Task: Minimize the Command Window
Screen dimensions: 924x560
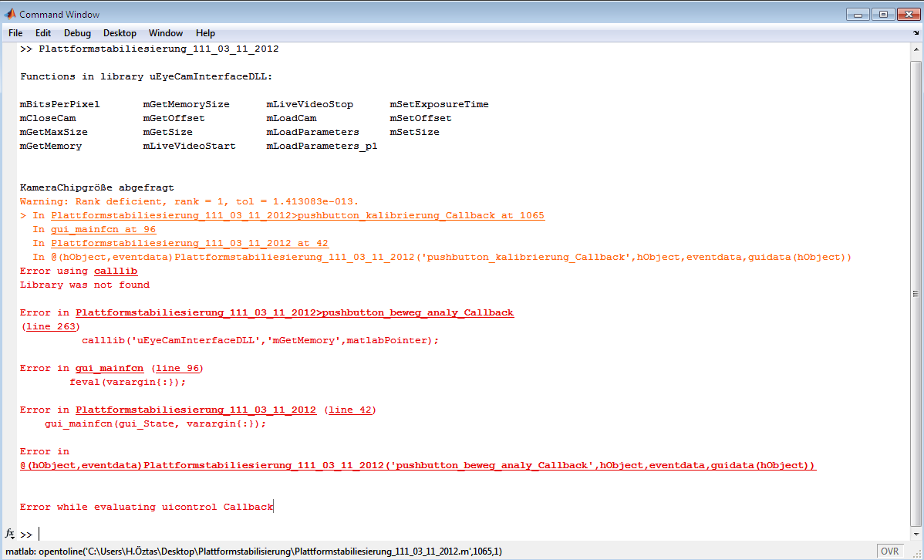Action: tap(858, 14)
